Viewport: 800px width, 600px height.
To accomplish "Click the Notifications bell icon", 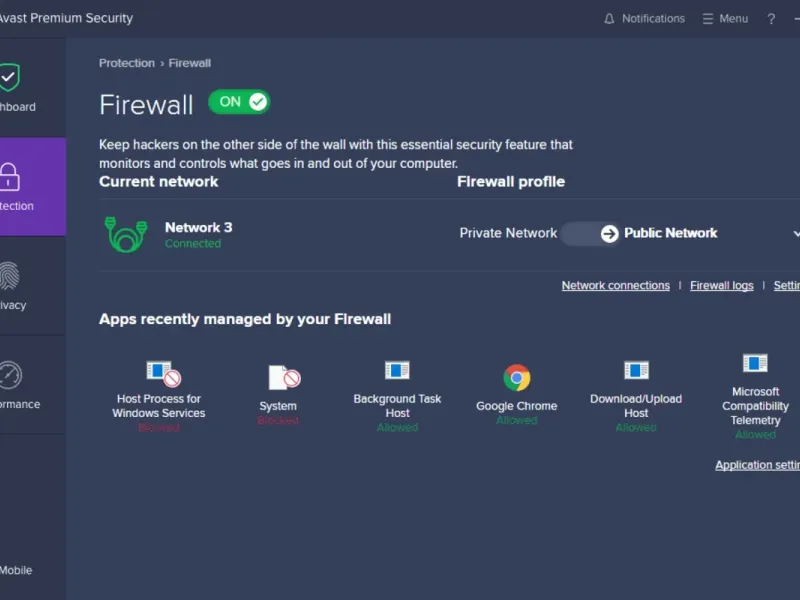I will pos(609,19).
